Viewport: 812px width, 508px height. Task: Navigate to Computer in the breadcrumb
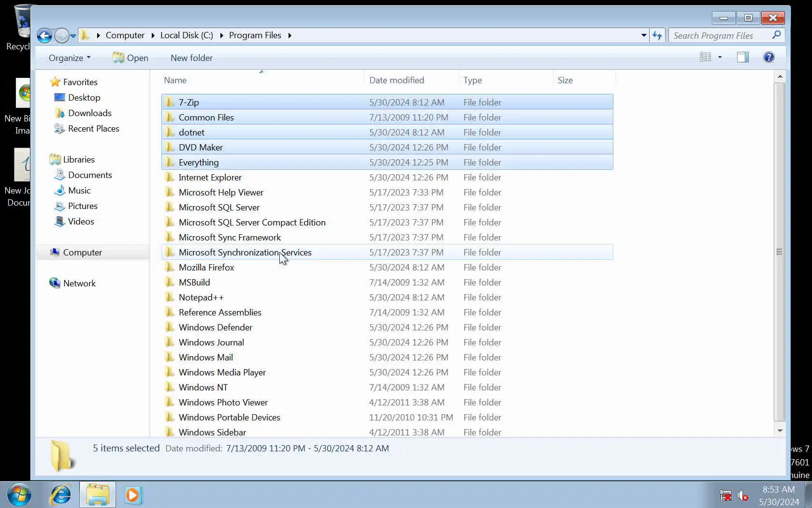[x=125, y=35]
